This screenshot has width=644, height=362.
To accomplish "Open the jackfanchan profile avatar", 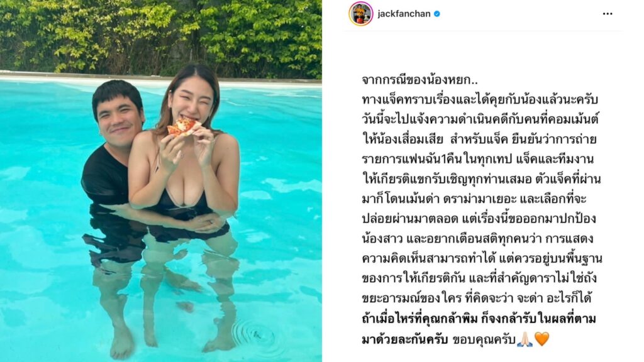I will (x=360, y=14).
